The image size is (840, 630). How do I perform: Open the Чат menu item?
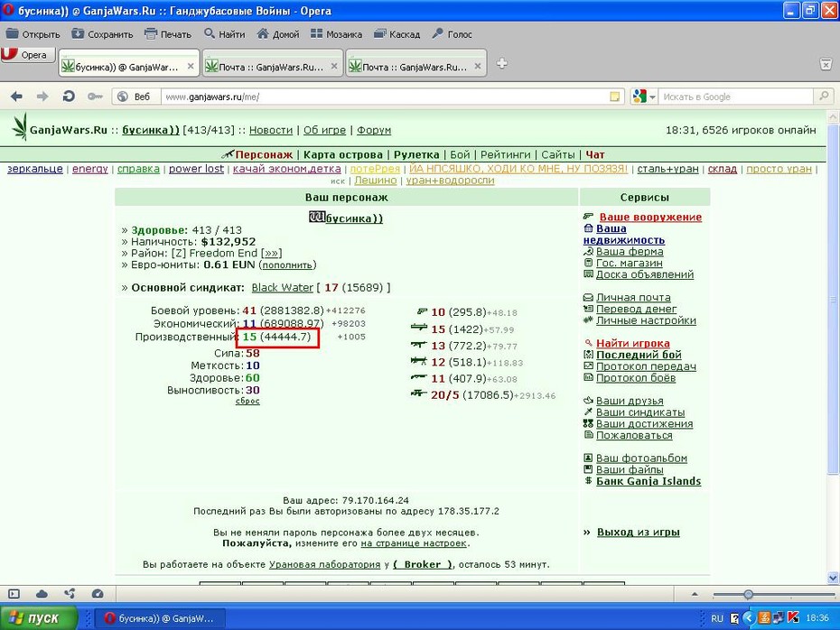coord(594,154)
